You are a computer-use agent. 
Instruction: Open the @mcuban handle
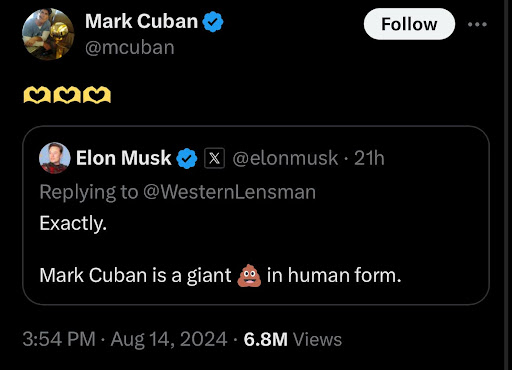[130, 48]
